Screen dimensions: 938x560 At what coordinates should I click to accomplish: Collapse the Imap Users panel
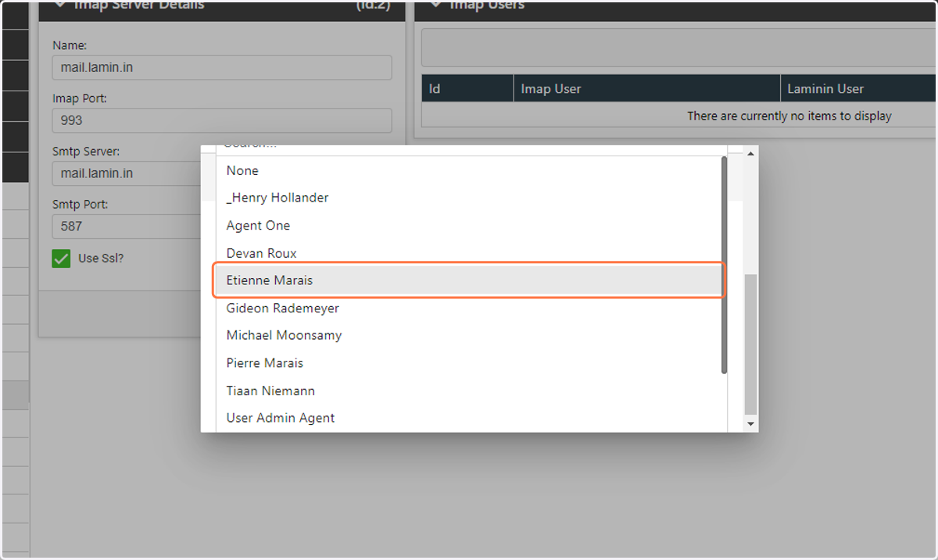pyautogui.click(x=436, y=5)
